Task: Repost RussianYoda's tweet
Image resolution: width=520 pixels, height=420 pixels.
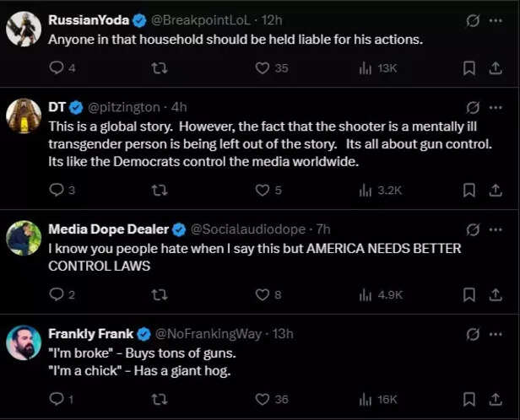Action: pos(158,67)
